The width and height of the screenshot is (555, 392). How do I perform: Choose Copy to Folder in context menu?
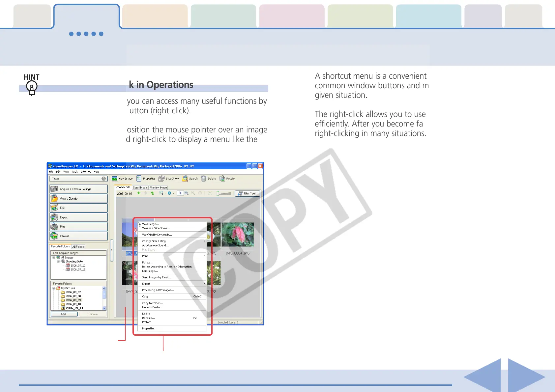(172, 303)
